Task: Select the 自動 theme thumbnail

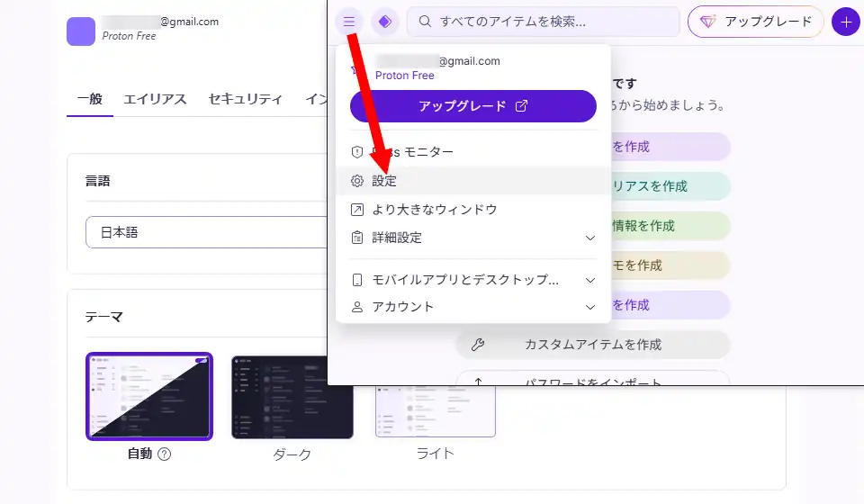Action: pyautogui.click(x=149, y=396)
